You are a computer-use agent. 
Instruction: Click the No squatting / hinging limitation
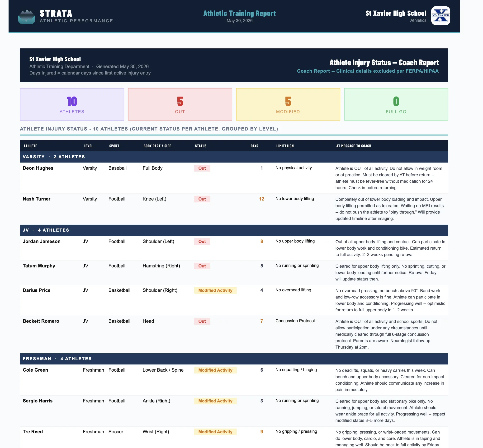pyautogui.click(x=296, y=370)
